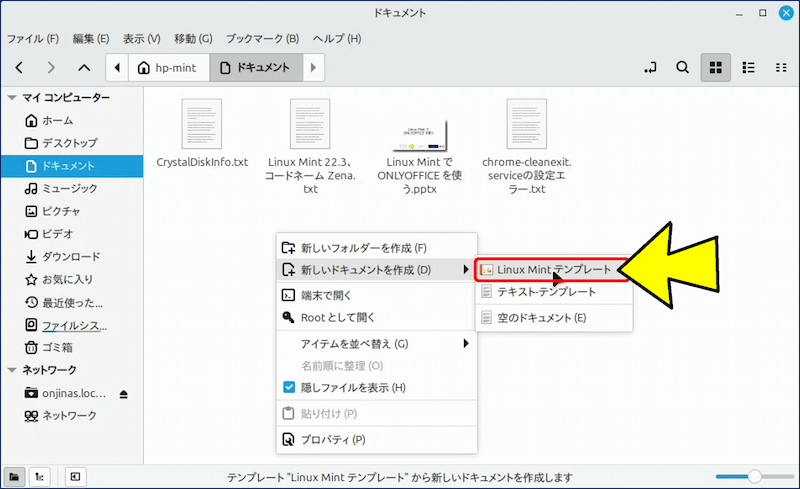The image size is (800, 489).
Task: Select Linux Mint 22.3 コードネーム Zena.txt file
Action: [310, 147]
